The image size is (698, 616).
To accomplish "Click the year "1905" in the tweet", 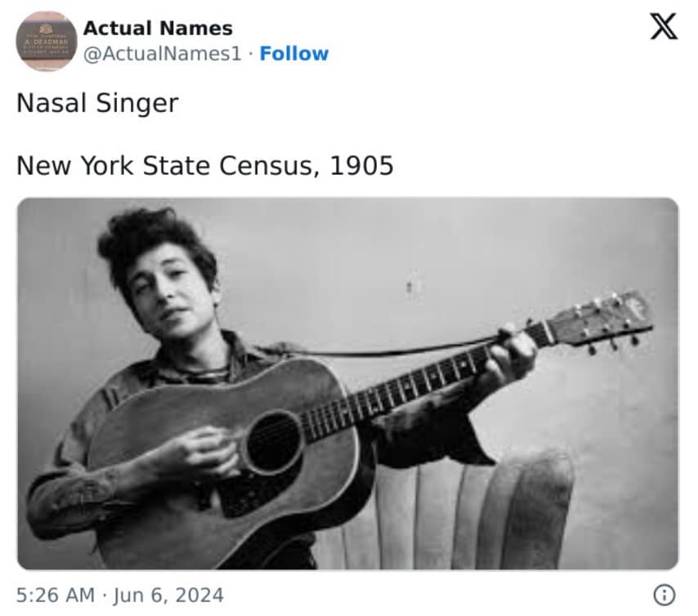I will 361,166.
